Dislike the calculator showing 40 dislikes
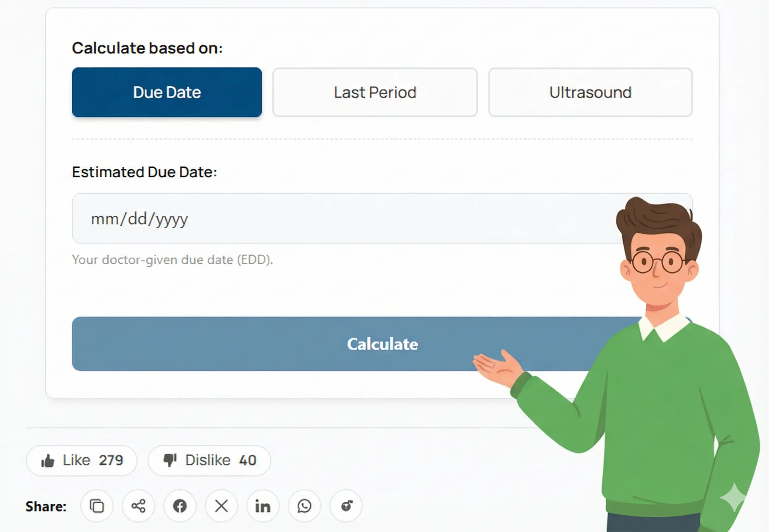Viewport: 769px width, 532px height. [x=209, y=460]
